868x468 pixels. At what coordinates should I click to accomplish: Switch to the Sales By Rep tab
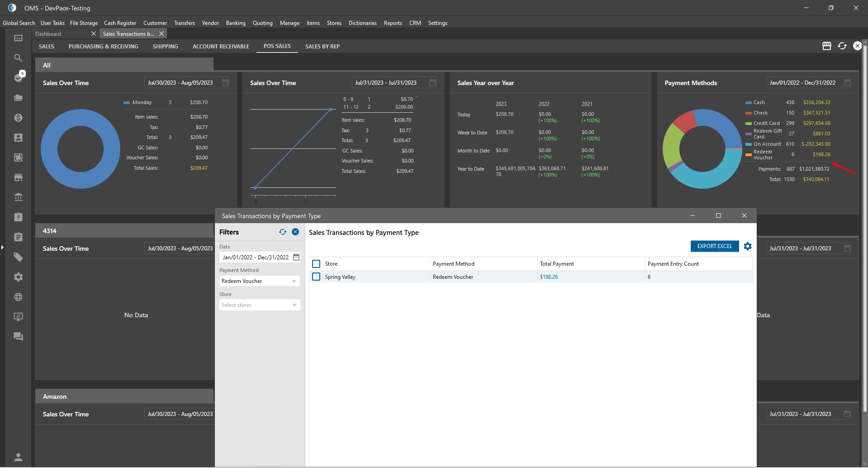[322, 47]
